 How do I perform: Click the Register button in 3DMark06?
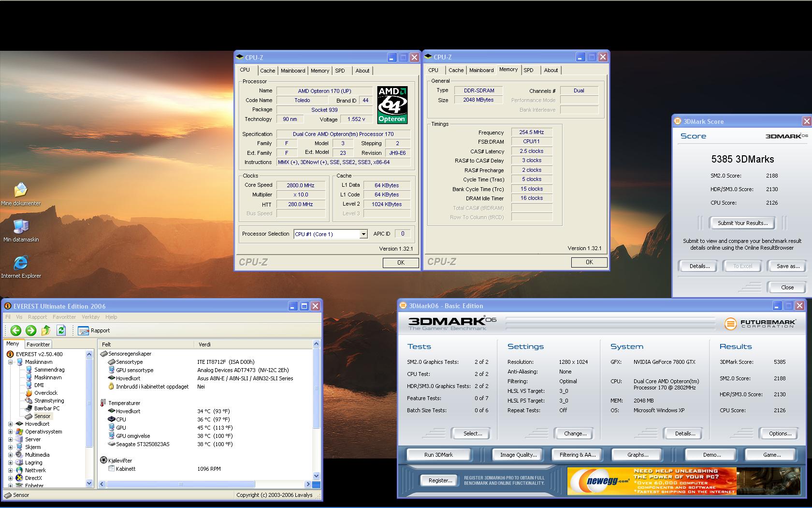tap(440, 480)
